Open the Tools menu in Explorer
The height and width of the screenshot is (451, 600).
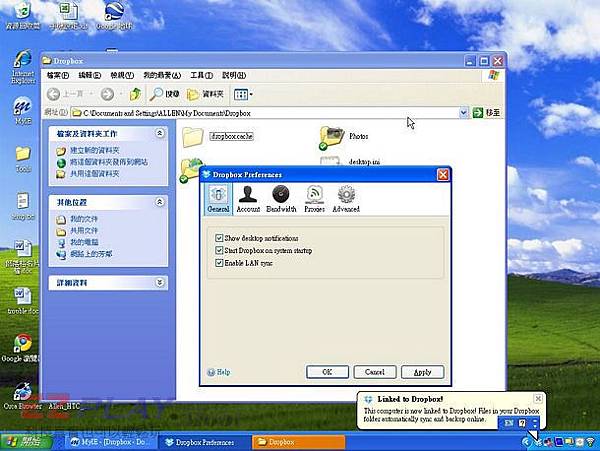(x=202, y=75)
